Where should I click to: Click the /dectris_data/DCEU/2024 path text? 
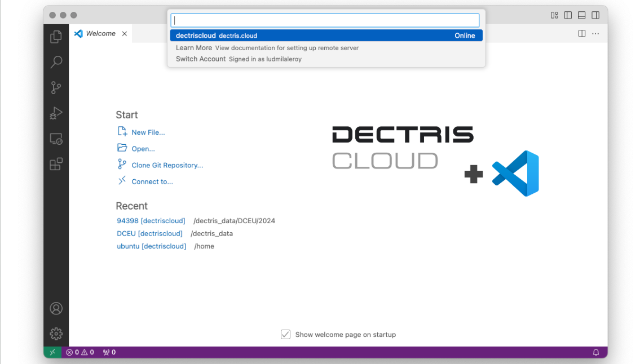click(234, 221)
